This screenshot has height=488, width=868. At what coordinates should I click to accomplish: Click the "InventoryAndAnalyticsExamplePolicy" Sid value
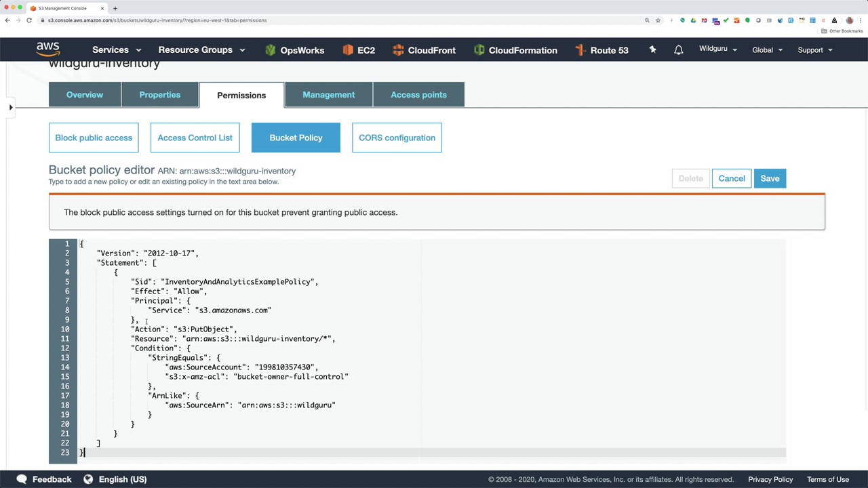point(237,282)
